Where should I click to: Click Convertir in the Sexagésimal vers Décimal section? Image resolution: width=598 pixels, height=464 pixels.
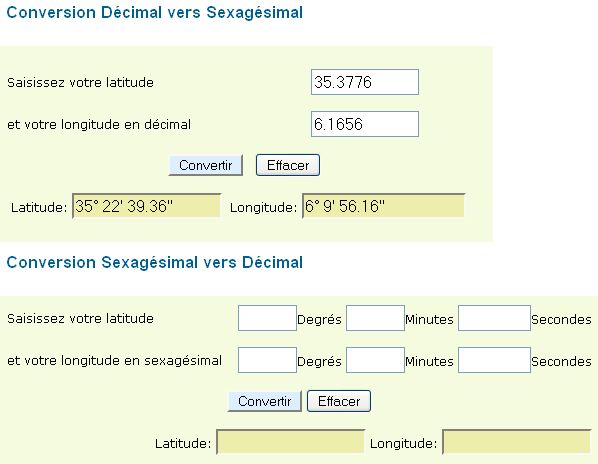click(x=264, y=401)
